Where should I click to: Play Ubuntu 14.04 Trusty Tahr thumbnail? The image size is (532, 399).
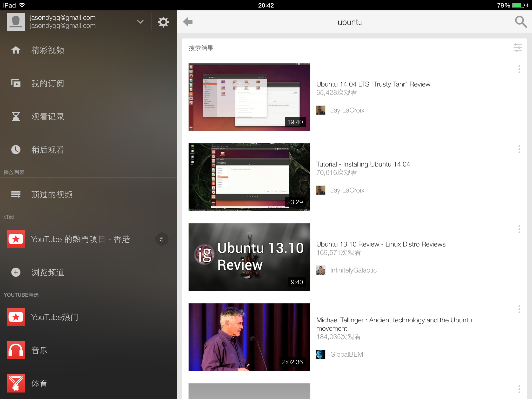[x=249, y=97]
